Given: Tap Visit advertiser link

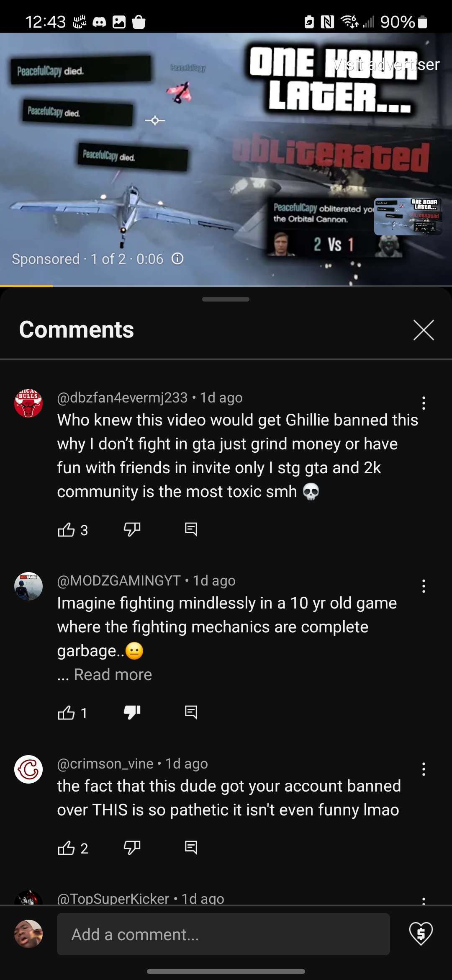Looking at the screenshot, I should pyautogui.click(x=386, y=64).
